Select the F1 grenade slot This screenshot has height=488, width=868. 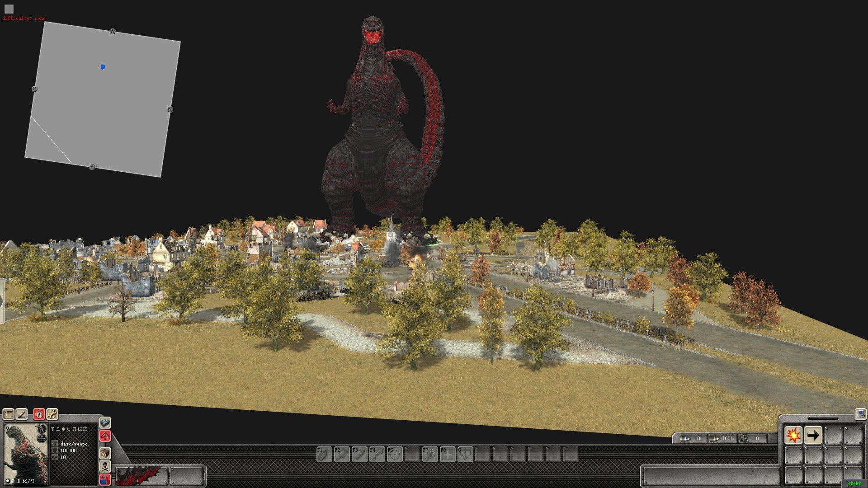pyautogui.click(x=324, y=454)
